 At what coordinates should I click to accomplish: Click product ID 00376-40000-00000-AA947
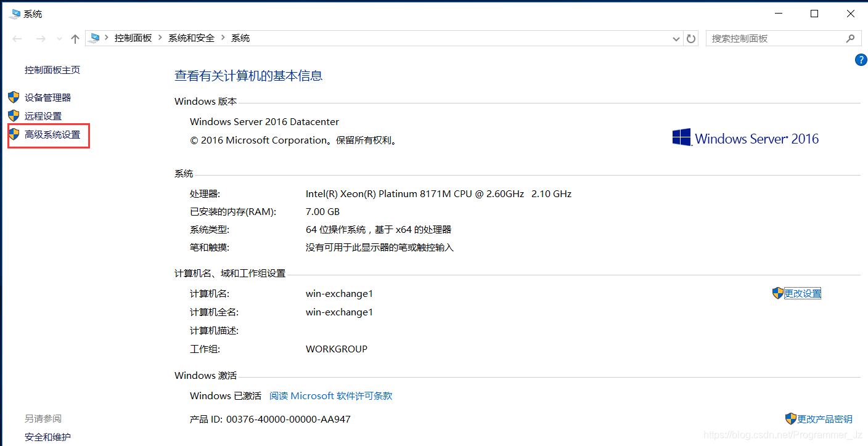[289, 419]
